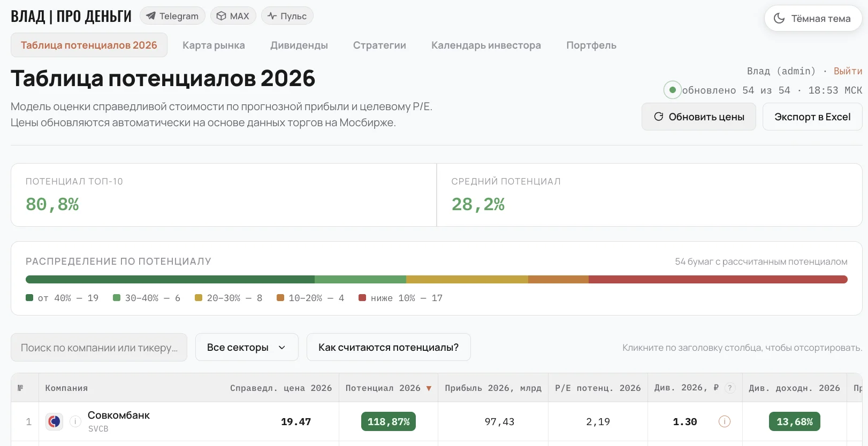Open the Telegram channel link
Viewport: 868px width, 446px height.
click(172, 16)
